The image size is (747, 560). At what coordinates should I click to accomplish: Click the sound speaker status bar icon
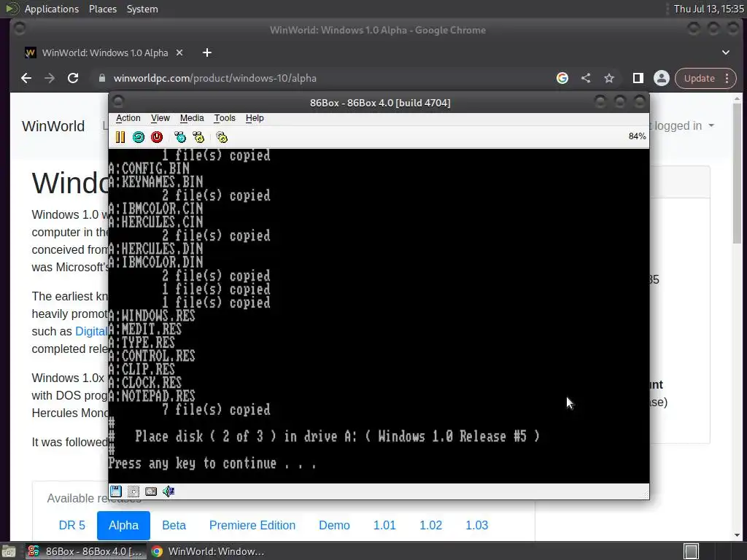pyautogui.click(x=169, y=491)
